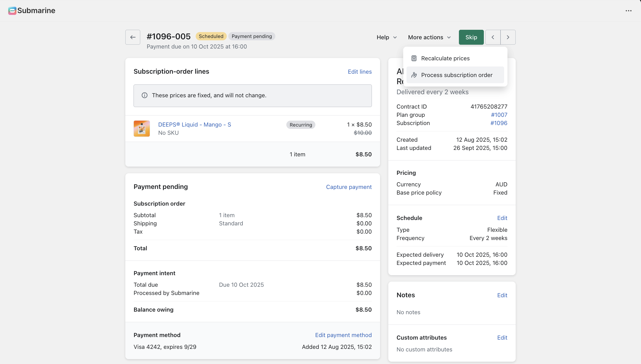Choose Process subscription order option
Viewport: 641px width, 364px height.
pyautogui.click(x=456, y=75)
